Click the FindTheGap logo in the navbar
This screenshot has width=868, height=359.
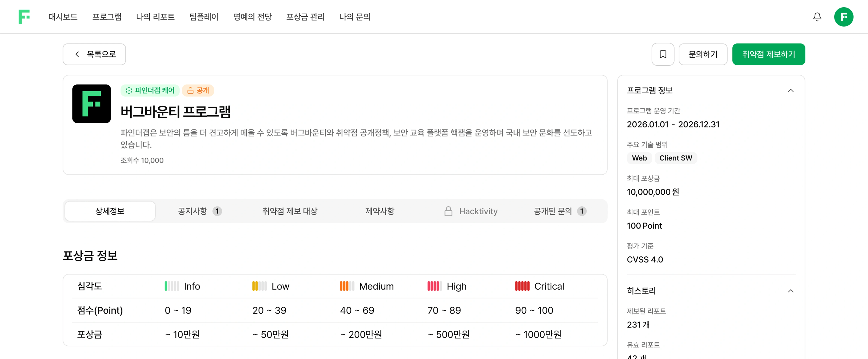[24, 17]
